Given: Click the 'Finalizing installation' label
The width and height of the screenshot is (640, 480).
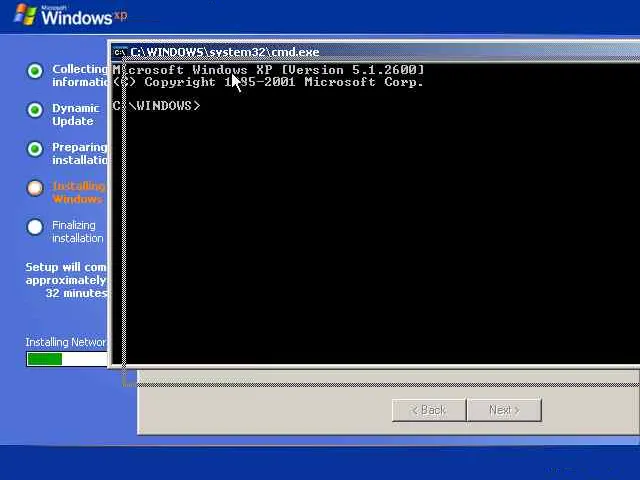Looking at the screenshot, I should (x=78, y=232).
